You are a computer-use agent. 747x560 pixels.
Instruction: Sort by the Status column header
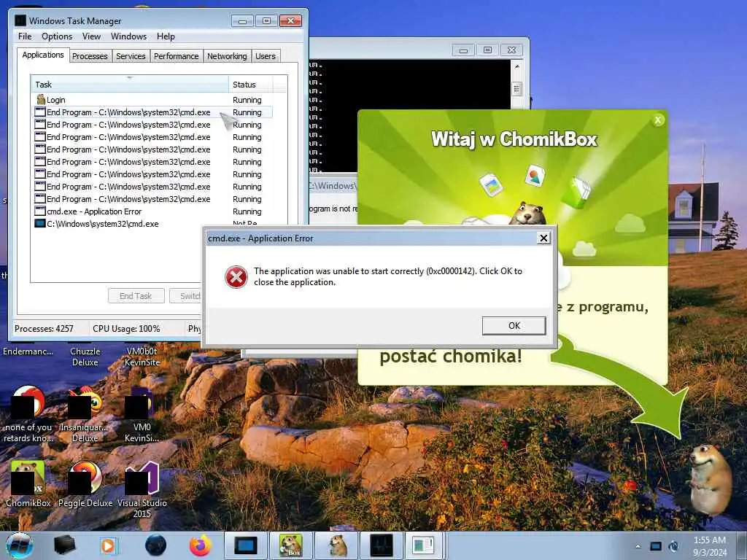(x=251, y=85)
